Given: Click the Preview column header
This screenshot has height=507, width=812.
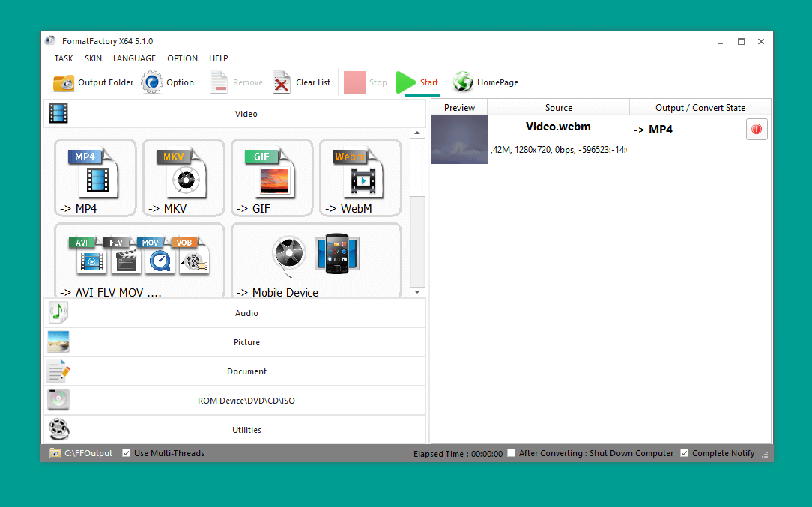Looking at the screenshot, I should click(459, 107).
